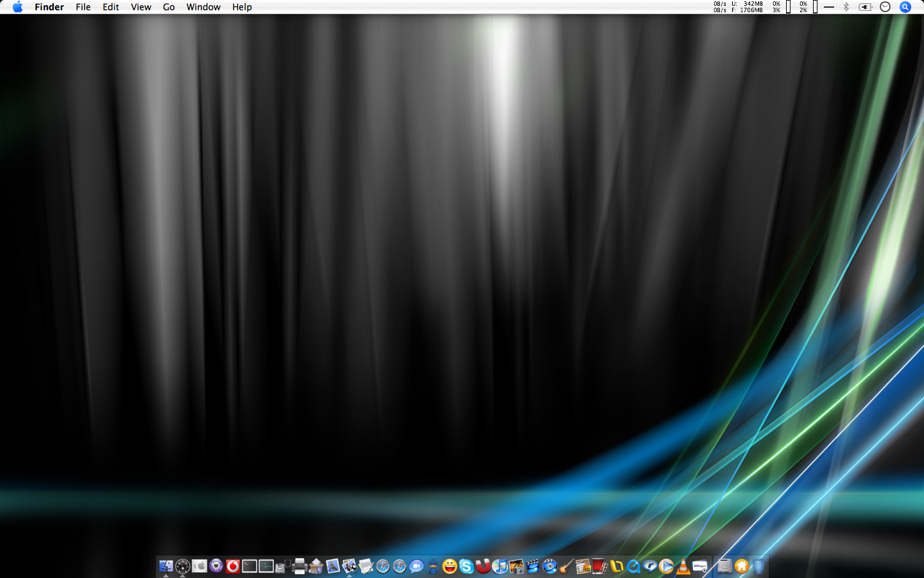Image resolution: width=924 pixels, height=578 pixels.
Task: Open the Vodafone app icon
Action: 233,566
